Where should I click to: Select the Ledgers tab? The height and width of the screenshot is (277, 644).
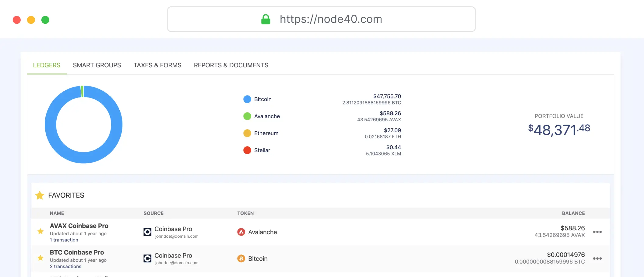(47, 65)
